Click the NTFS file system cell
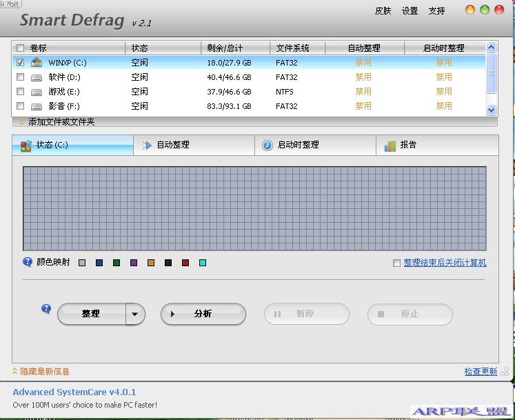This screenshot has height=420, width=515. 285,92
